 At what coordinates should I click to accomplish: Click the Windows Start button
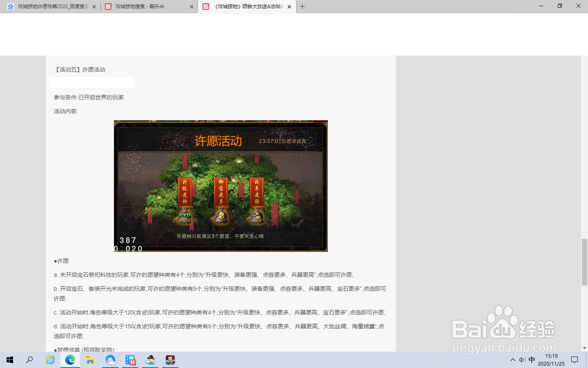click(x=9, y=360)
